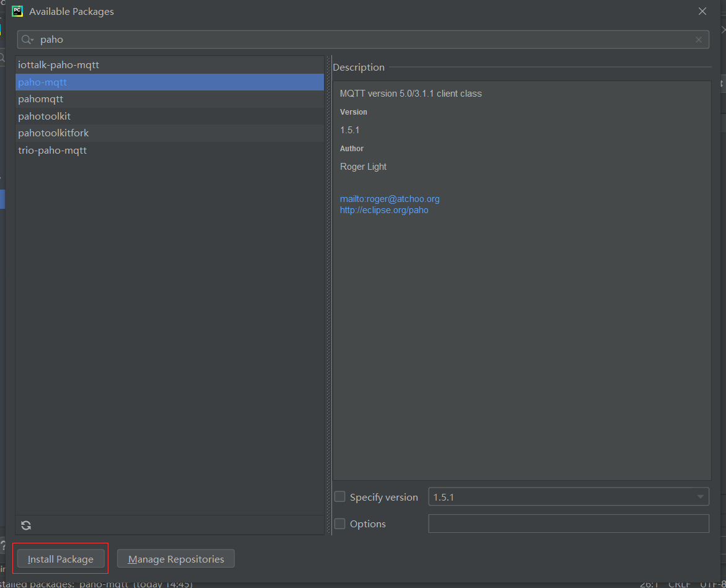Open the mailto:roger@atchoo.org link

[x=390, y=199]
